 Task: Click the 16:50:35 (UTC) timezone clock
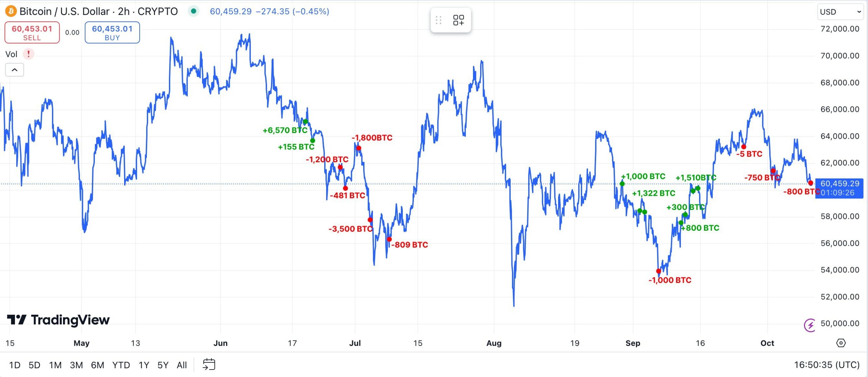827,364
